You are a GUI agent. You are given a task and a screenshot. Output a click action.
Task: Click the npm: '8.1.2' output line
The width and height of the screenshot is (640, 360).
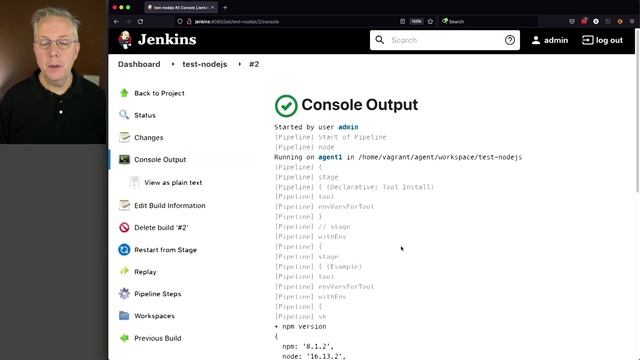pyautogui.click(x=308, y=347)
